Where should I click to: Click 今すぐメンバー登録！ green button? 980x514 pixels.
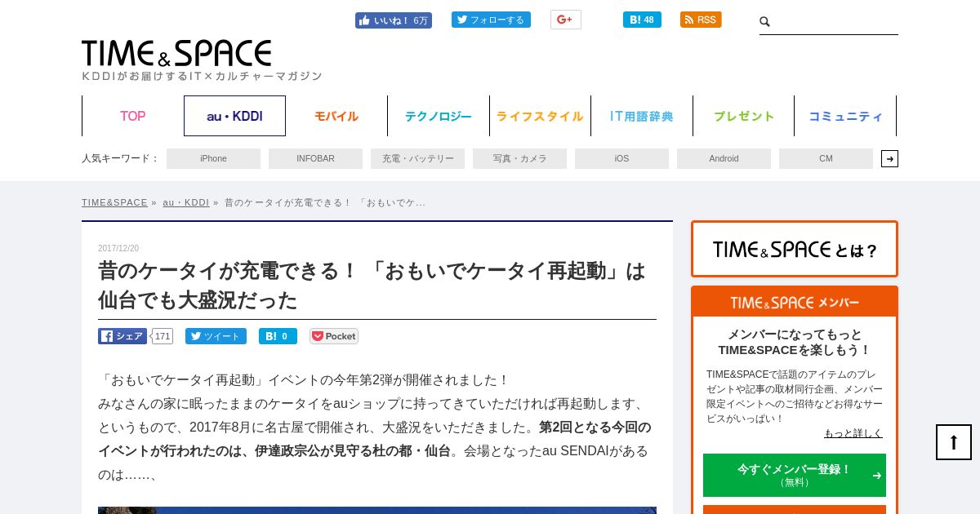[795, 475]
